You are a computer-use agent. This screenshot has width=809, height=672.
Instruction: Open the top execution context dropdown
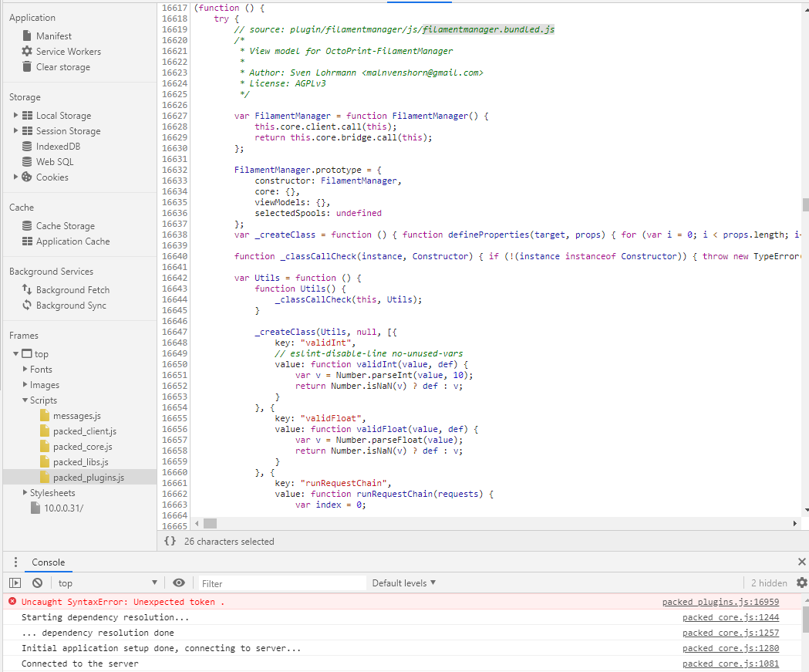coord(107,583)
